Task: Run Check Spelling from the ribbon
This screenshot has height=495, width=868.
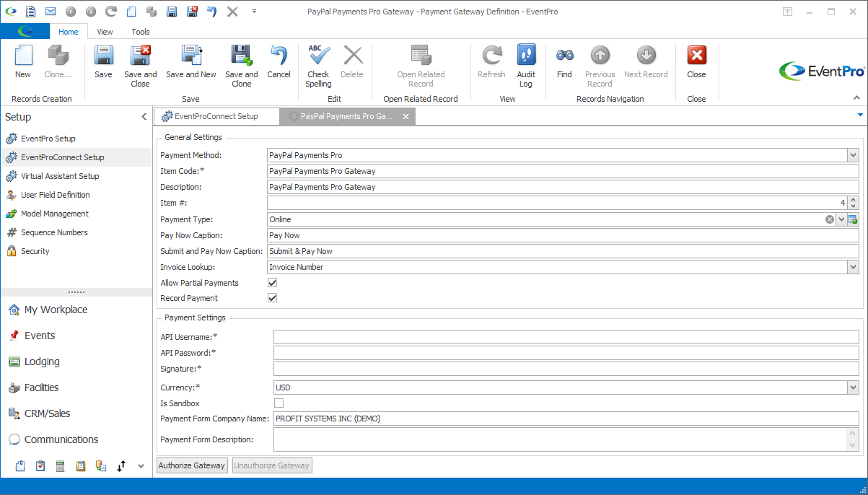Action: pyautogui.click(x=318, y=66)
